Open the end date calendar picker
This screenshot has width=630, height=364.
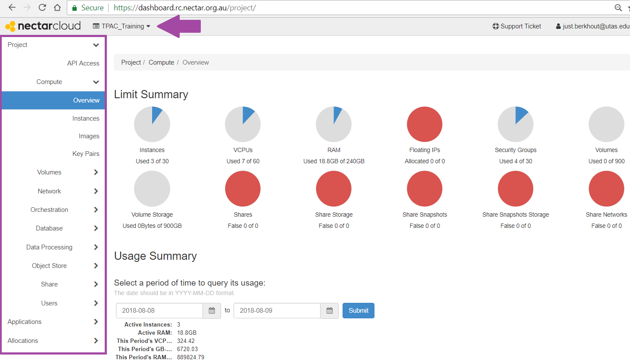[329, 310]
